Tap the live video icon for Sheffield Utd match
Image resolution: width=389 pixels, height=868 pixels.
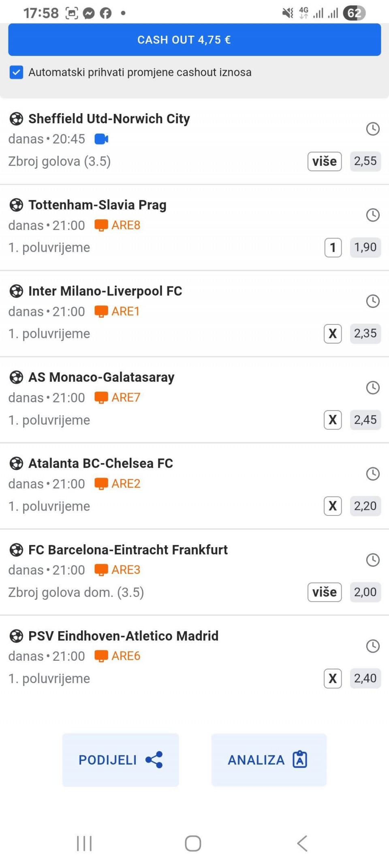pos(101,139)
